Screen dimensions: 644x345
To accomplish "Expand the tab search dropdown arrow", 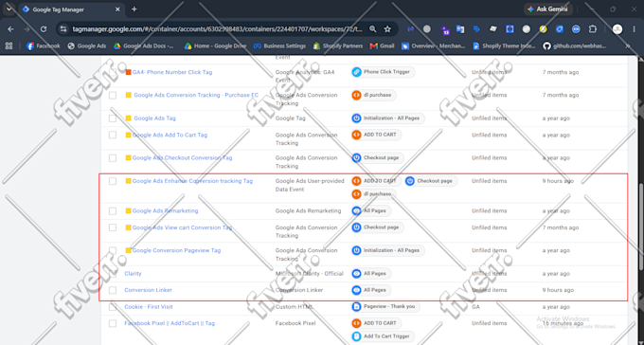I will 9,9.
